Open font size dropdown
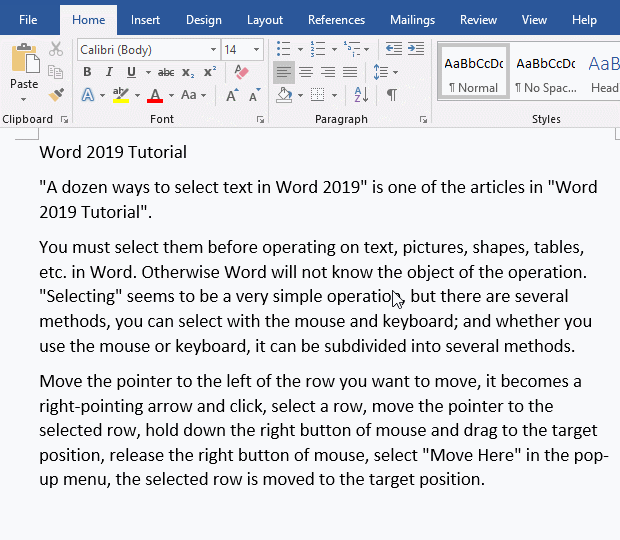 256,49
